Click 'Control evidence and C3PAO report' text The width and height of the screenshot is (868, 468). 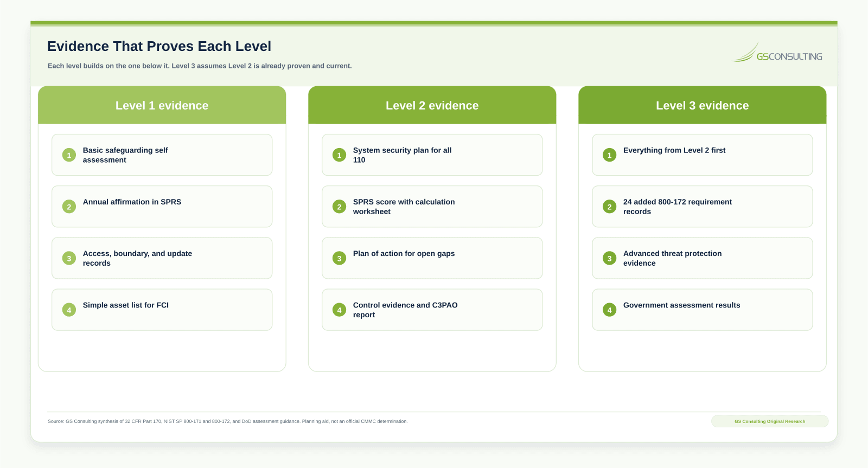[x=405, y=310]
